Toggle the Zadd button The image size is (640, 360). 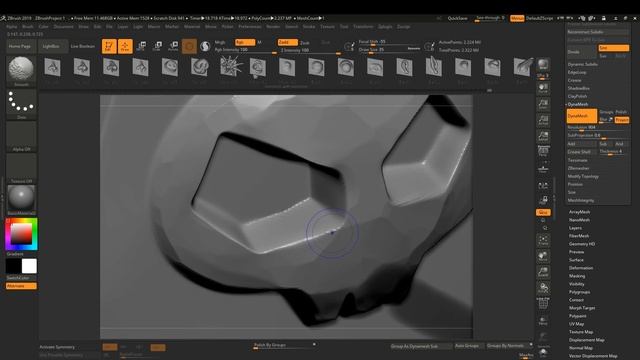(288, 42)
